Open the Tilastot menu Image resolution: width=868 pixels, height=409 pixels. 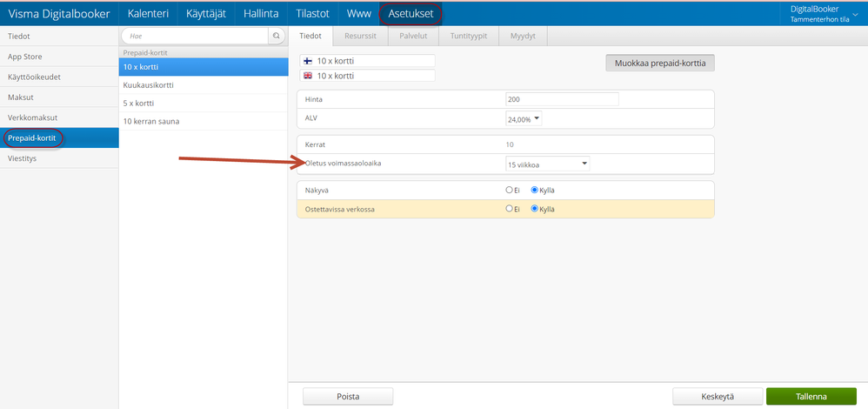pos(313,13)
